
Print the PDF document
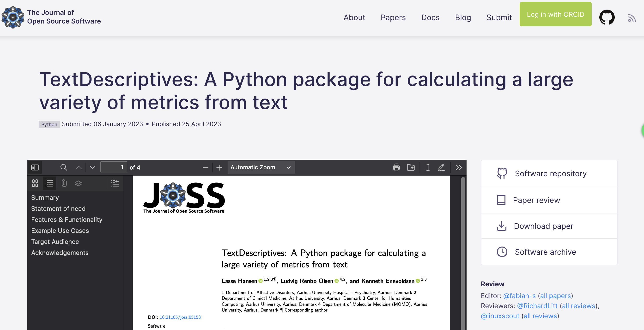396,167
